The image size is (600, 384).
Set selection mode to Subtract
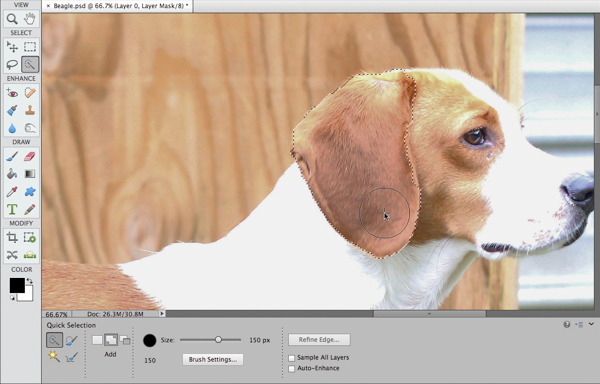coord(125,340)
